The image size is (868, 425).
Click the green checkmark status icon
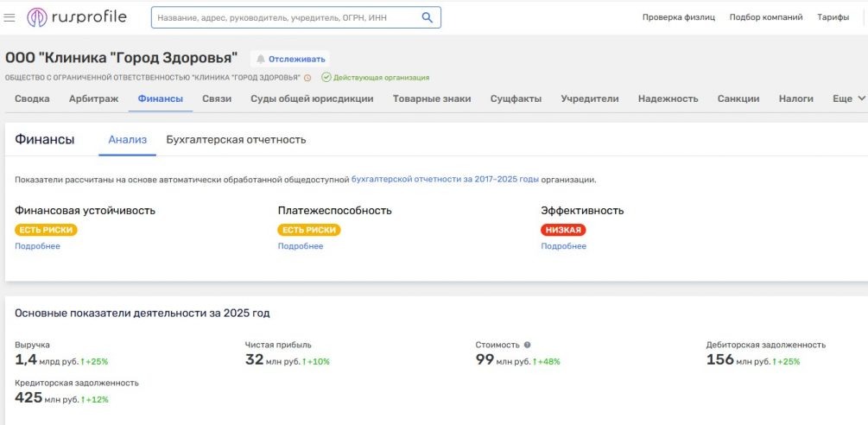[326, 78]
